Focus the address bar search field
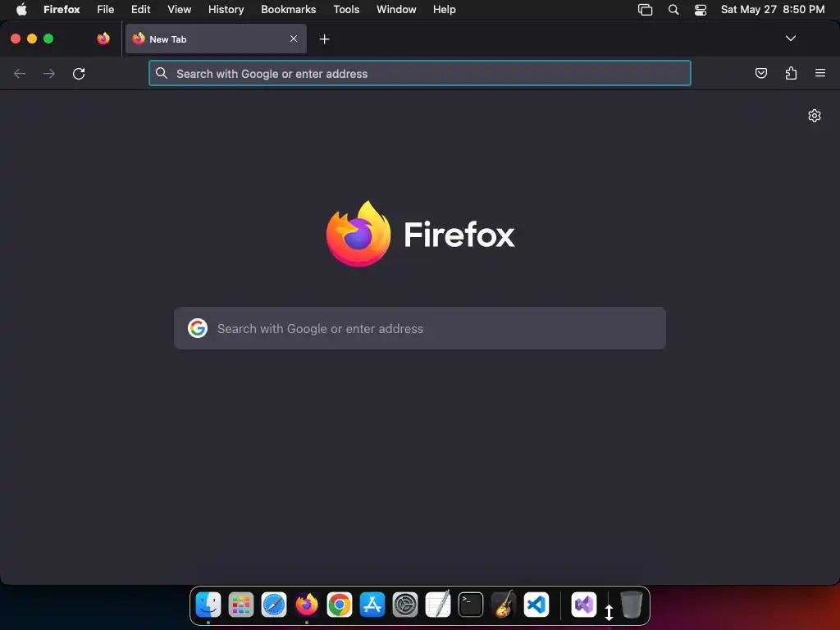840x630 pixels. 419,73
